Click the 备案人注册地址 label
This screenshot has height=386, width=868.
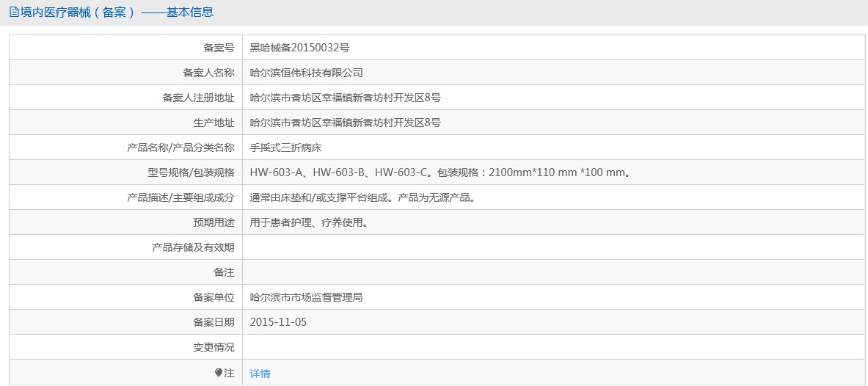pos(198,98)
